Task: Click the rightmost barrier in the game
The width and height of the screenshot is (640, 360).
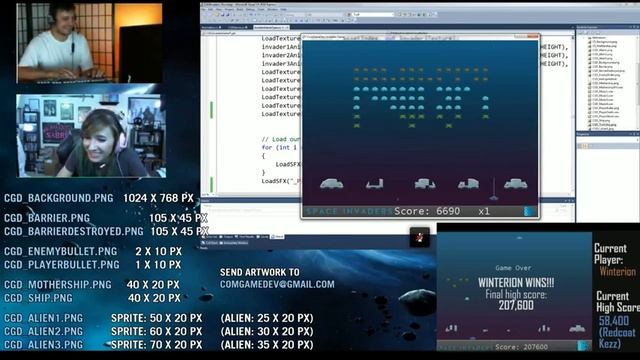Action: tap(516, 184)
